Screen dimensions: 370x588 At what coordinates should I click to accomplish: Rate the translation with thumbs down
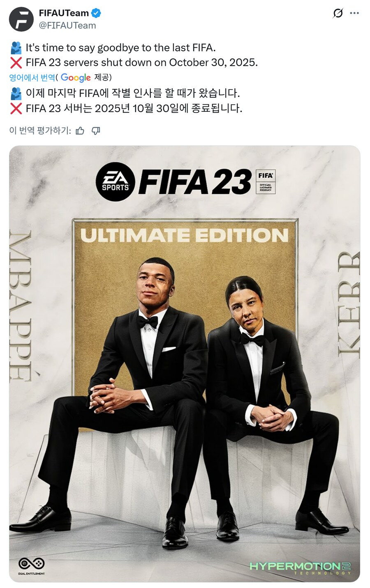click(x=96, y=131)
